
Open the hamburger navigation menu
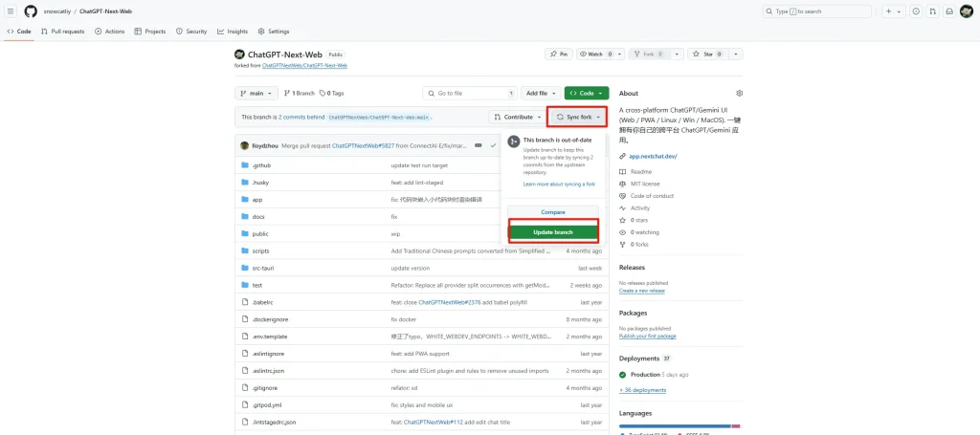pyautogui.click(x=11, y=11)
